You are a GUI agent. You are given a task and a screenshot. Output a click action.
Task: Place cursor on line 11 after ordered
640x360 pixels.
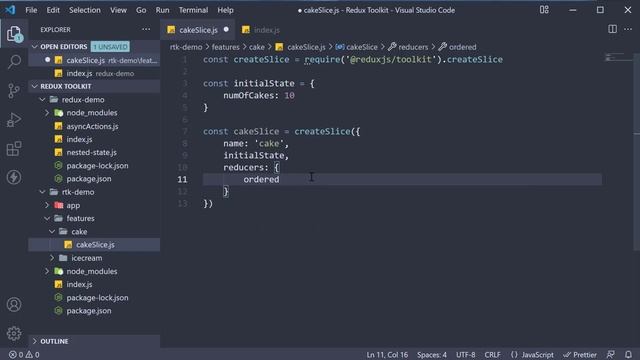click(x=280, y=179)
